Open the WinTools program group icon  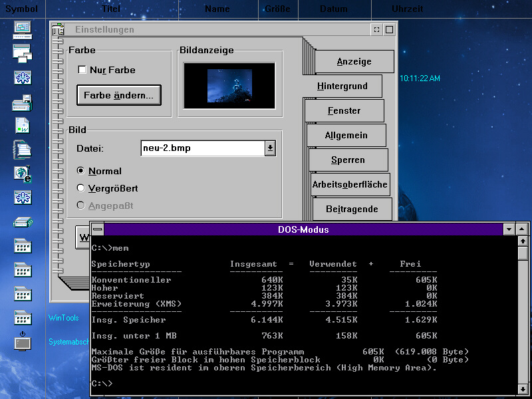[23, 317]
